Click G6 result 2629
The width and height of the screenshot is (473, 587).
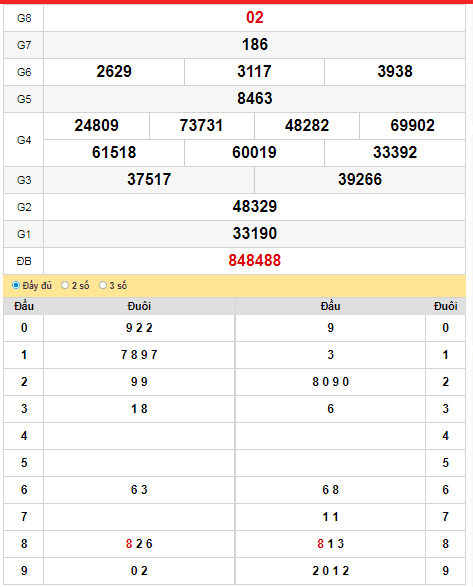114,72
